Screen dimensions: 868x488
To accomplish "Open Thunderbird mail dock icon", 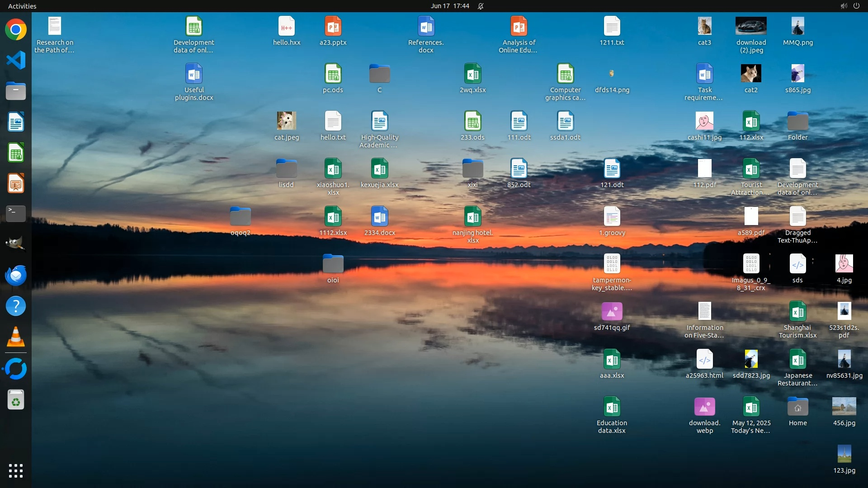I will (x=16, y=275).
